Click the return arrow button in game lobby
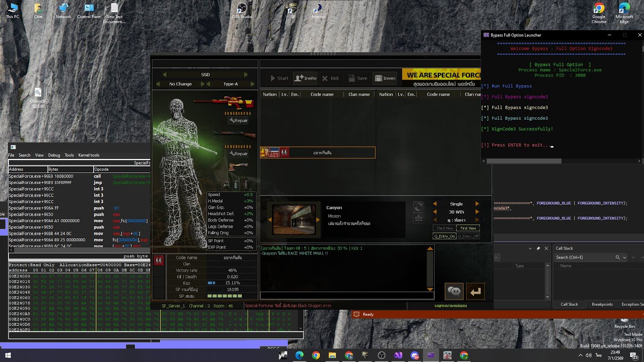The width and height of the screenshot is (644, 362). 475,292
